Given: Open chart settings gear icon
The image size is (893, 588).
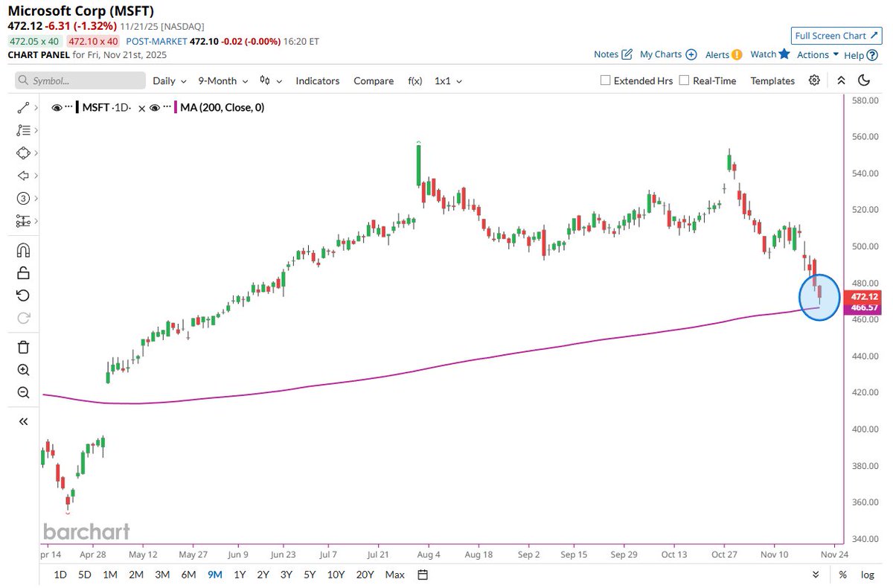Looking at the screenshot, I should coord(815,80).
